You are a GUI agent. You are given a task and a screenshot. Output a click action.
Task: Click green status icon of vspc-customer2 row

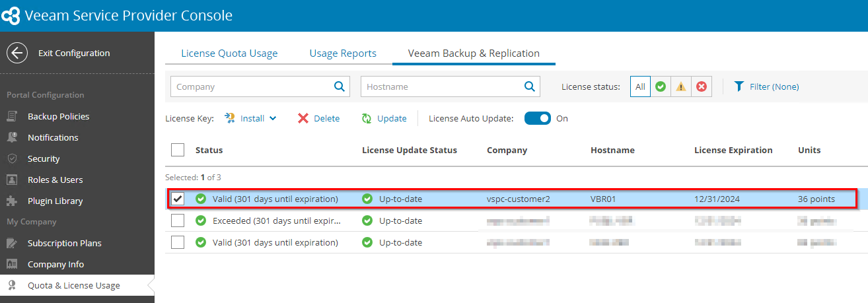[x=201, y=199]
